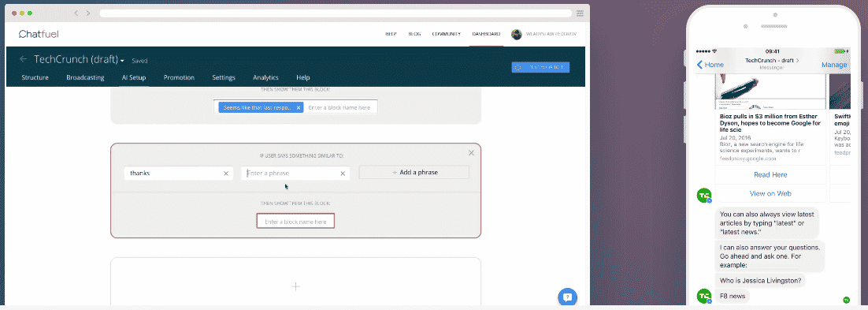Click DASHBOARD in the top header
Screen dimensions: 868x310
[x=486, y=35]
